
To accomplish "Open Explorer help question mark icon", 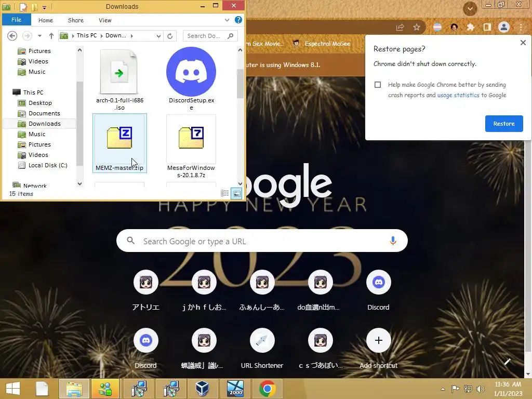I will [x=238, y=20].
